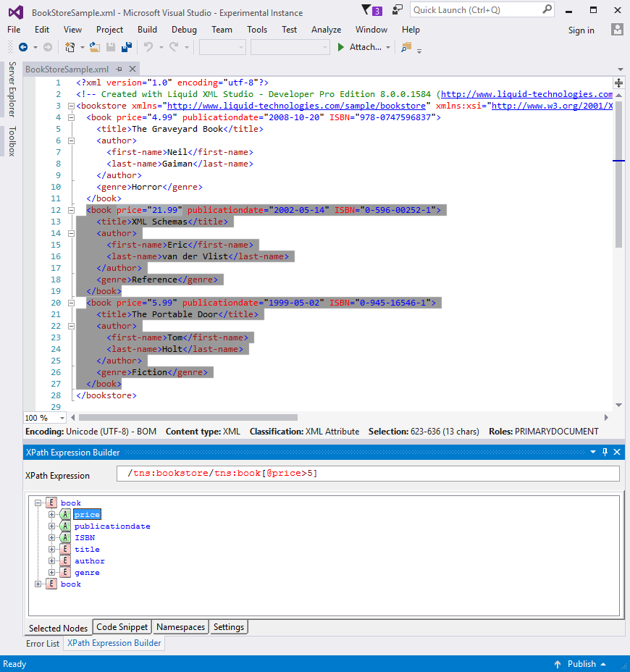Collapse the book fold at line 20
This screenshot has width=630, height=672.
(x=72, y=303)
